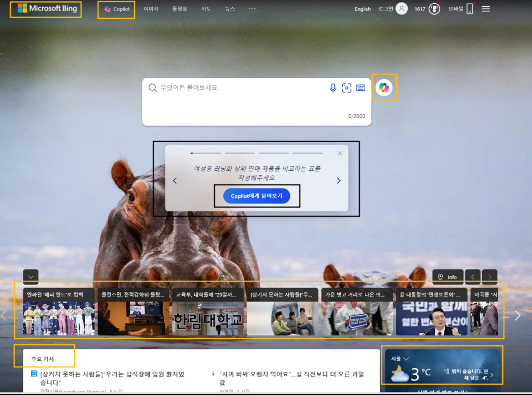Click the 0/2000 character counter

point(356,116)
